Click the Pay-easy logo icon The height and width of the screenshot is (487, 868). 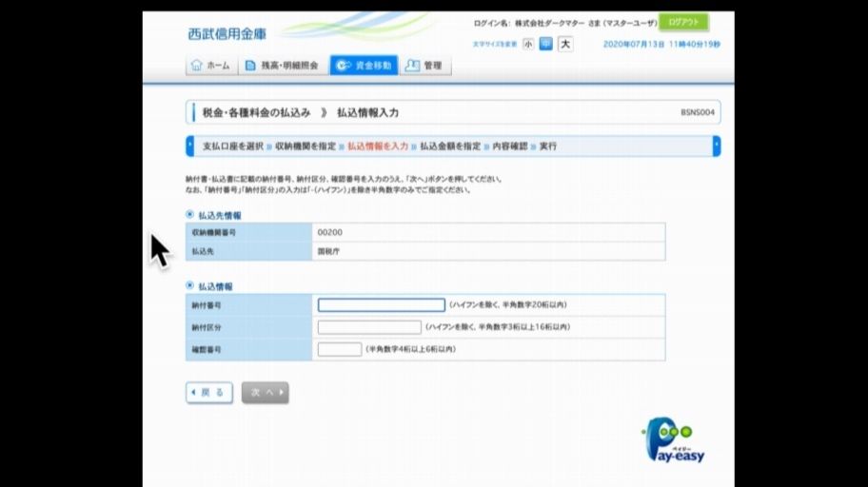coord(675,440)
